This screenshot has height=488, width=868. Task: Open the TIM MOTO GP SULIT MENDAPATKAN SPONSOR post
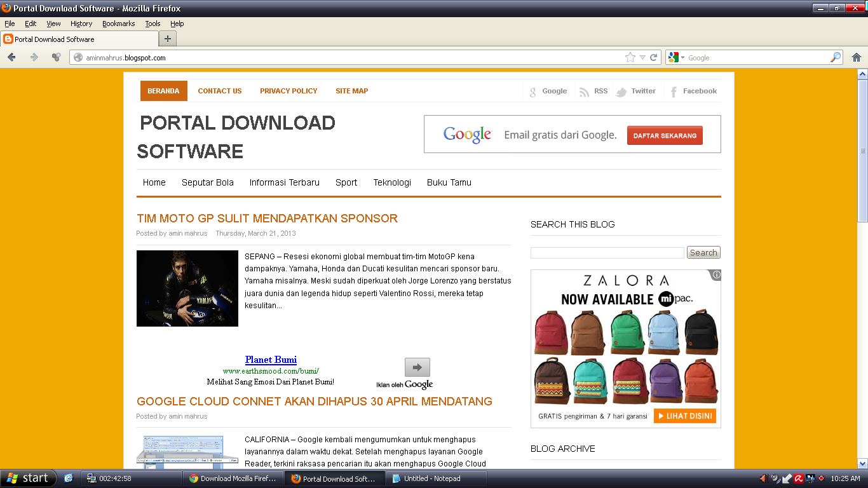[267, 219]
